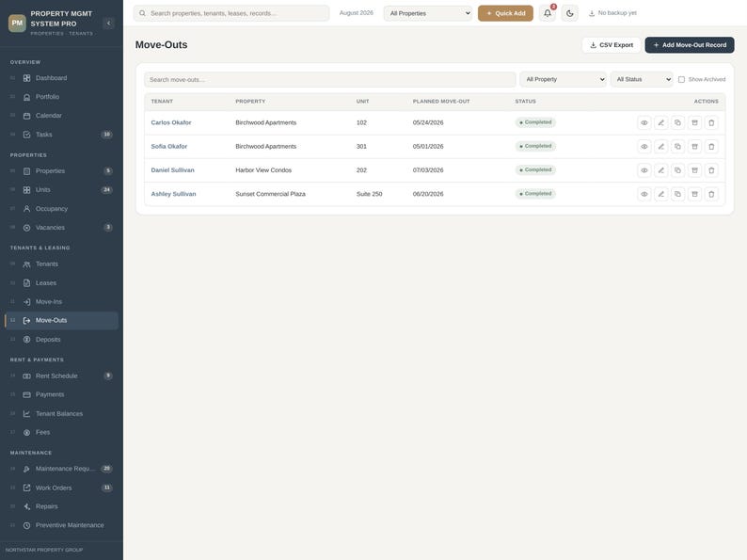
Task: Go to Tenants page
Action: click(61, 264)
